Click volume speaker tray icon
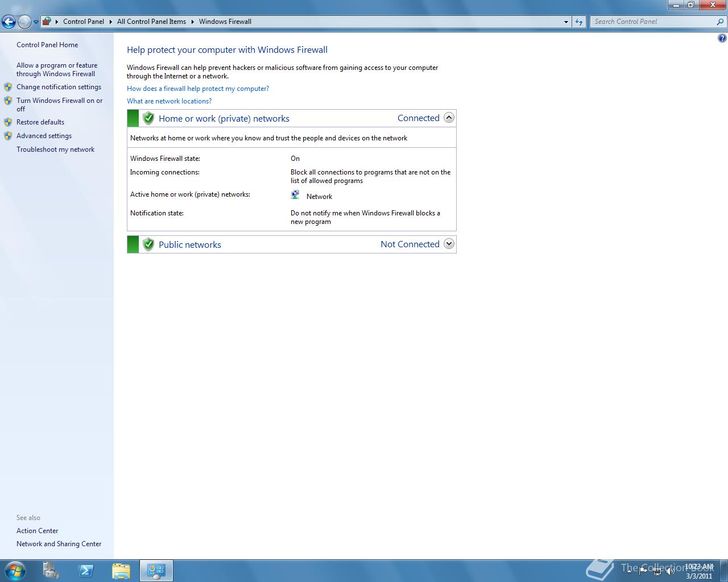Image resolution: width=728 pixels, height=582 pixels. click(x=671, y=571)
